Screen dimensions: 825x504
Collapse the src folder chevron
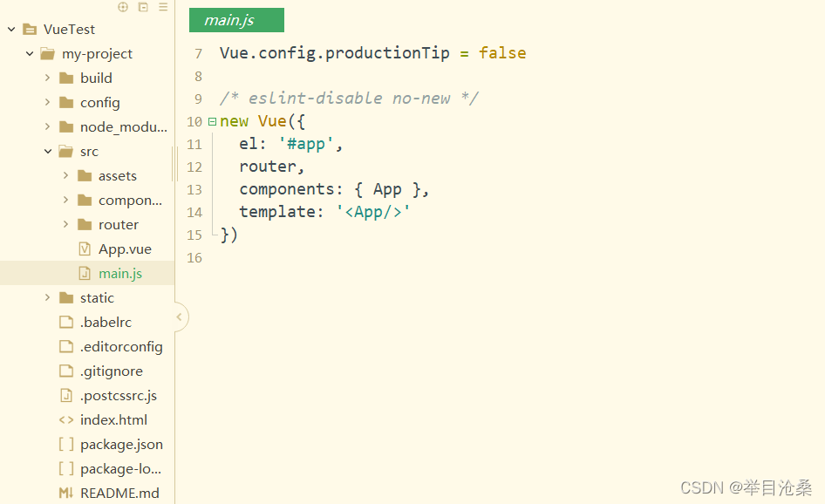point(48,152)
